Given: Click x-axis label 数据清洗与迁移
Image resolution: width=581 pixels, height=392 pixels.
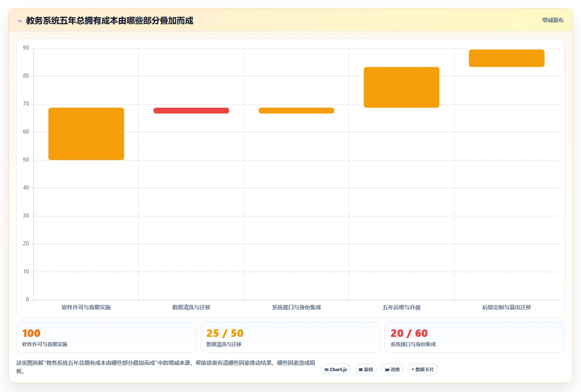Looking at the screenshot, I should [x=191, y=307].
